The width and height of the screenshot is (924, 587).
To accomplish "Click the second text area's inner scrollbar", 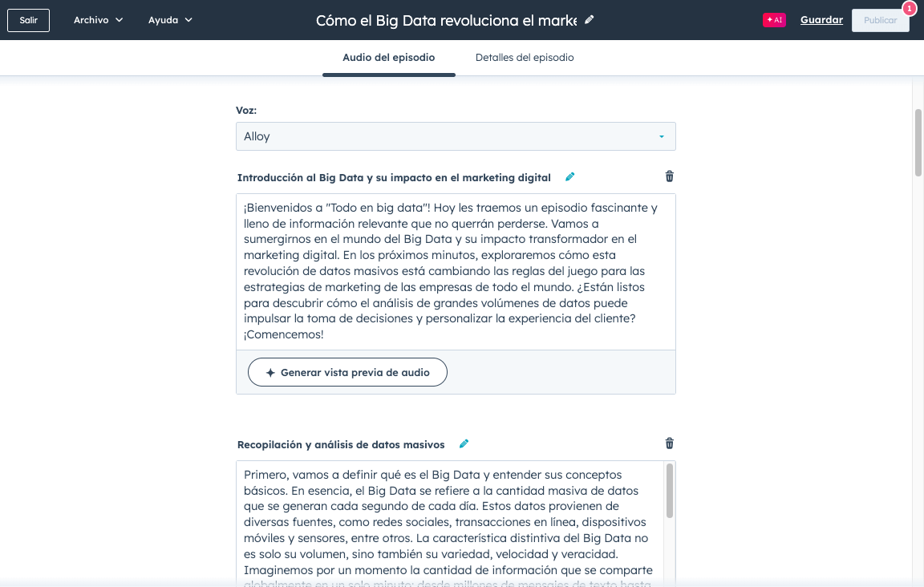I will [x=670, y=490].
